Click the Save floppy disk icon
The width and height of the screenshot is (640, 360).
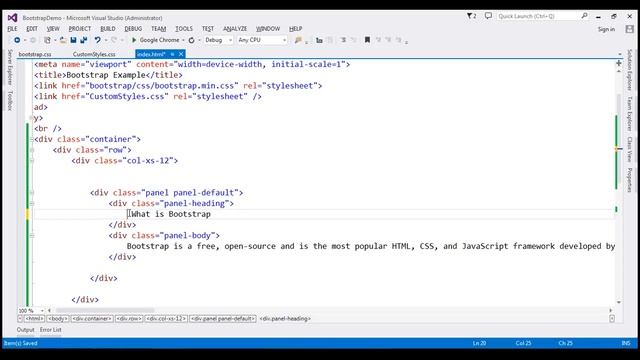pyautogui.click(x=73, y=40)
